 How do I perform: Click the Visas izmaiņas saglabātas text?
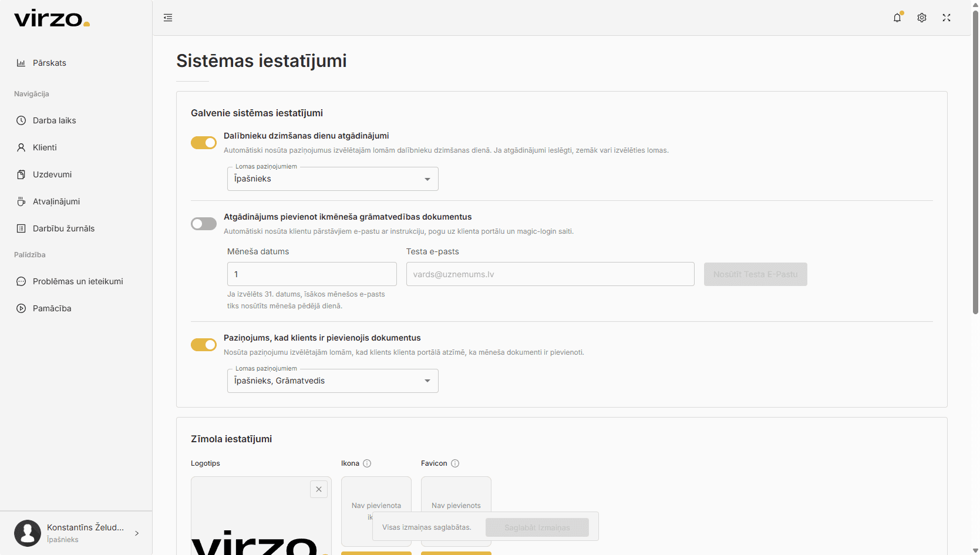click(427, 527)
